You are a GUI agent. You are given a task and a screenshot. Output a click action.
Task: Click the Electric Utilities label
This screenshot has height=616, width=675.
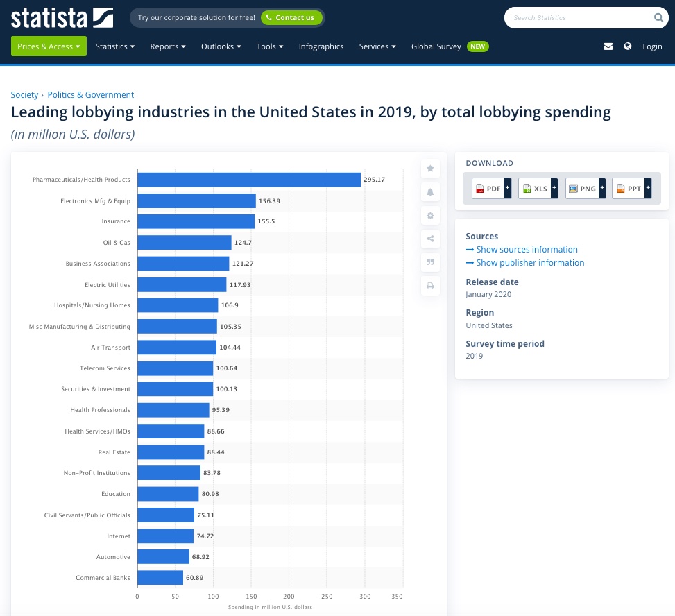click(108, 285)
